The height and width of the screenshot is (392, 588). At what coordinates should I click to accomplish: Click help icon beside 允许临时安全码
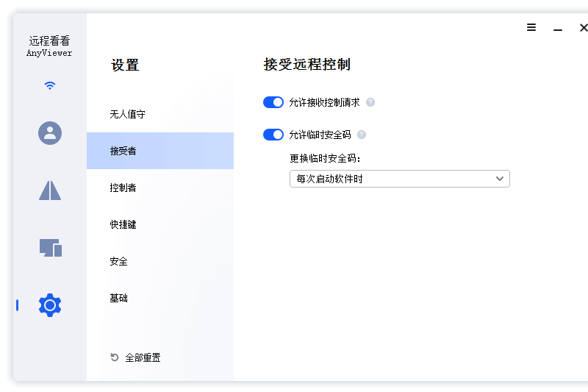pos(361,135)
